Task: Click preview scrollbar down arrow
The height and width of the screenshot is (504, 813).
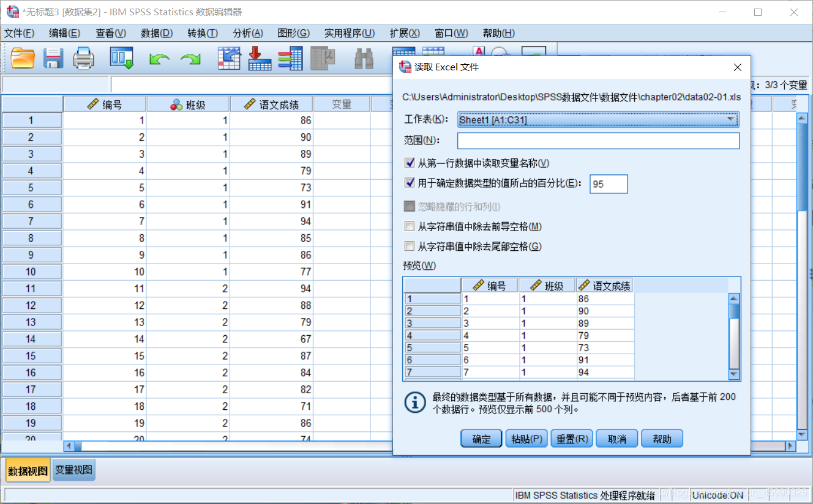Action: click(734, 374)
